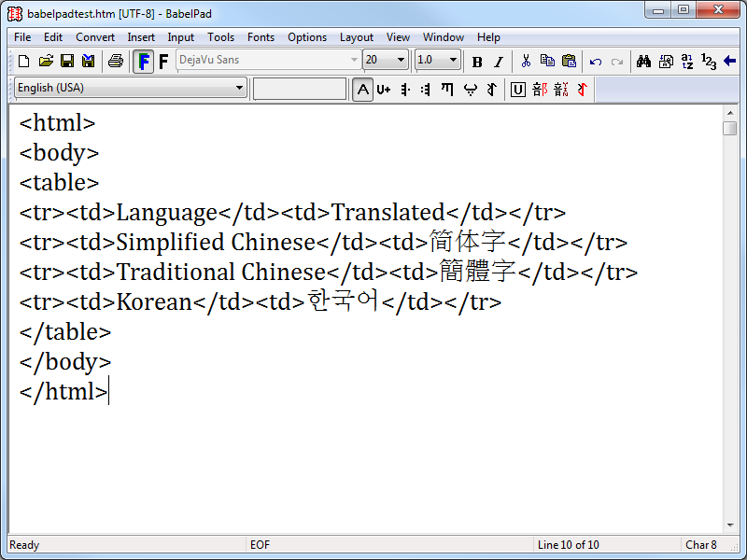The image size is (747, 560).
Task: Click the Paste clipboard icon
Action: tap(569, 62)
